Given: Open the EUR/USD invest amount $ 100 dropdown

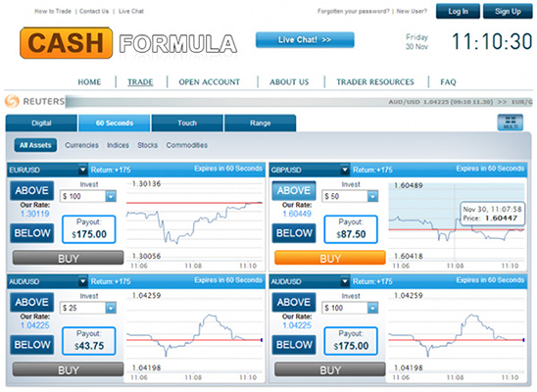Looking at the screenshot, I should coord(111,196).
